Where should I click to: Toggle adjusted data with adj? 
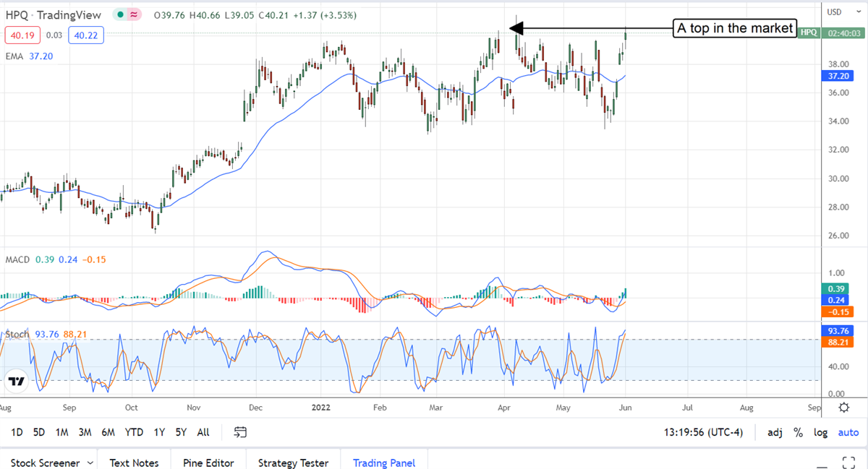pos(775,432)
